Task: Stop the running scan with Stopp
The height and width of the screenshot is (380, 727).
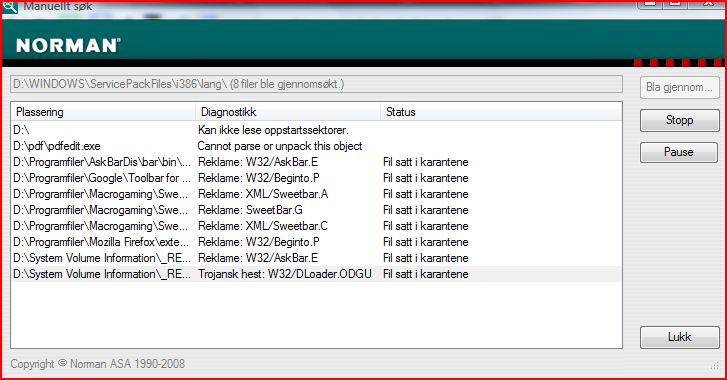Action: 679,120
